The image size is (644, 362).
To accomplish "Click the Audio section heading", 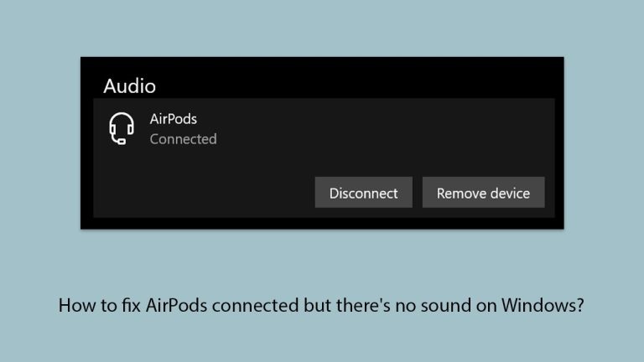I will (129, 85).
